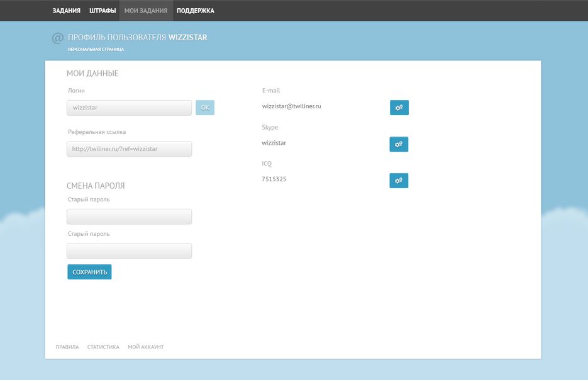588x380 pixels.
Task: Click the @ icon beside profile title
Action: [57, 38]
